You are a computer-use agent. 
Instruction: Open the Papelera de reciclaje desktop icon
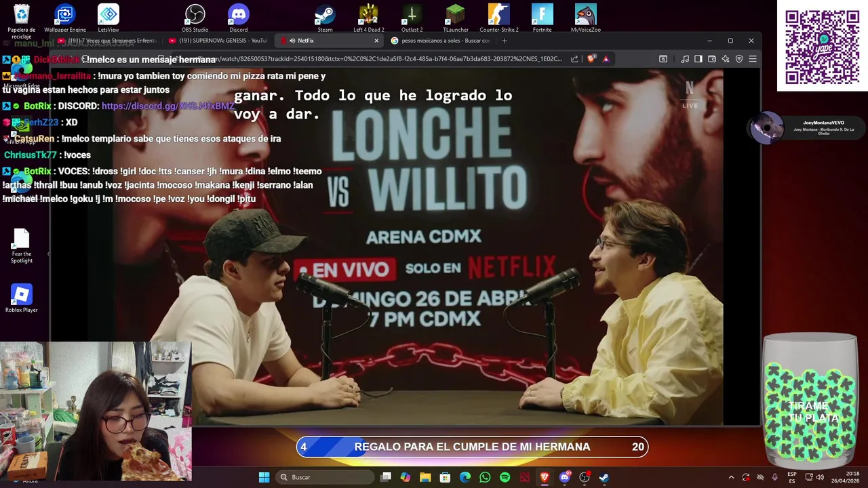(x=22, y=18)
